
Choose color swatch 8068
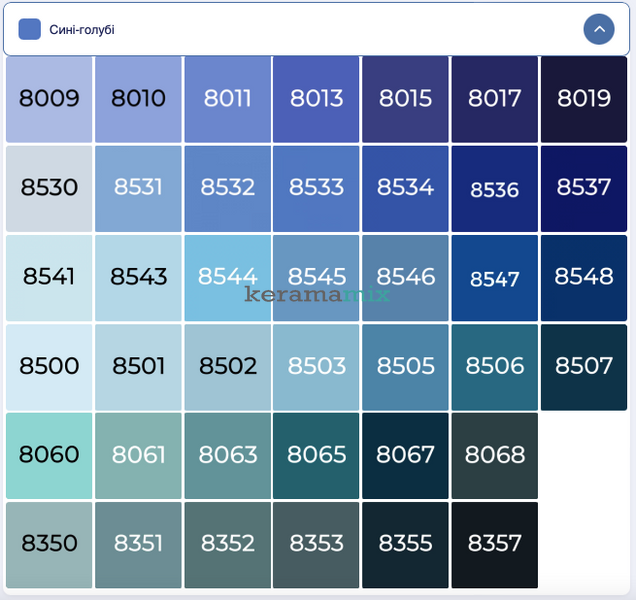pyautogui.click(x=495, y=456)
